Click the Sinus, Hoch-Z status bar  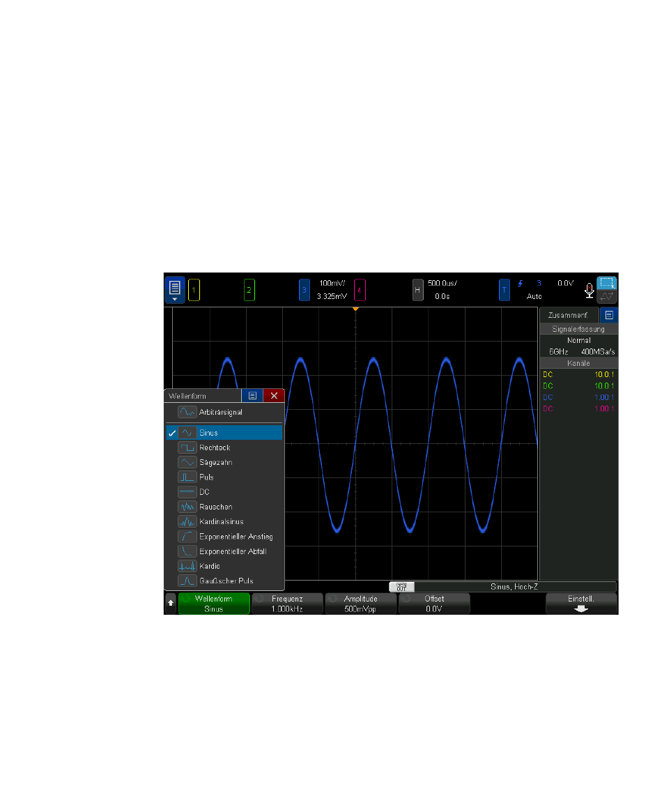click(514, 587)
